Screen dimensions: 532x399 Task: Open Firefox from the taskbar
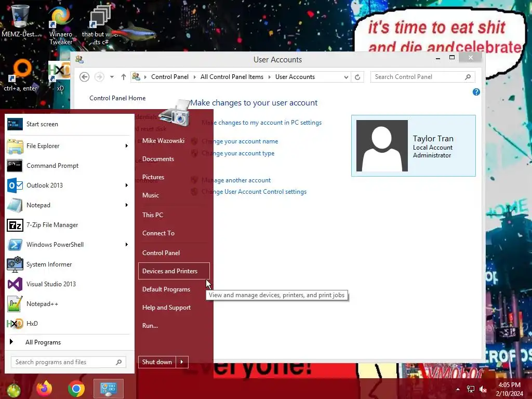pyautogui.click(x=45, y=389)
